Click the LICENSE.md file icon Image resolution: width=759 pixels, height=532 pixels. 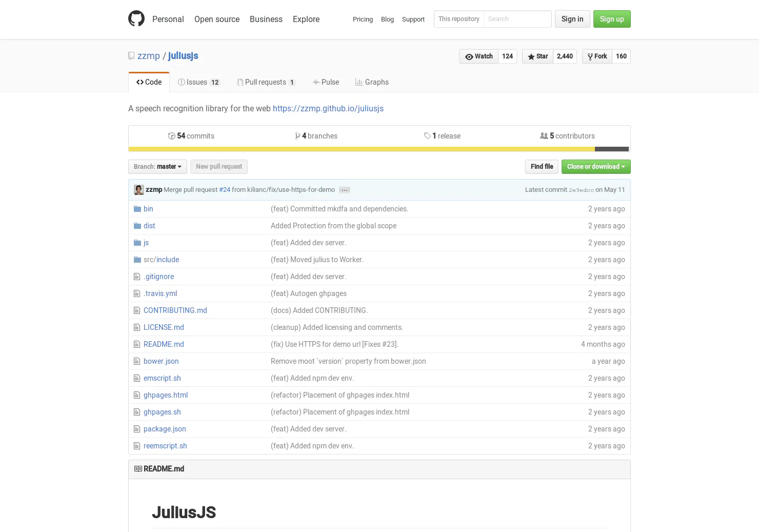[137, 327]
